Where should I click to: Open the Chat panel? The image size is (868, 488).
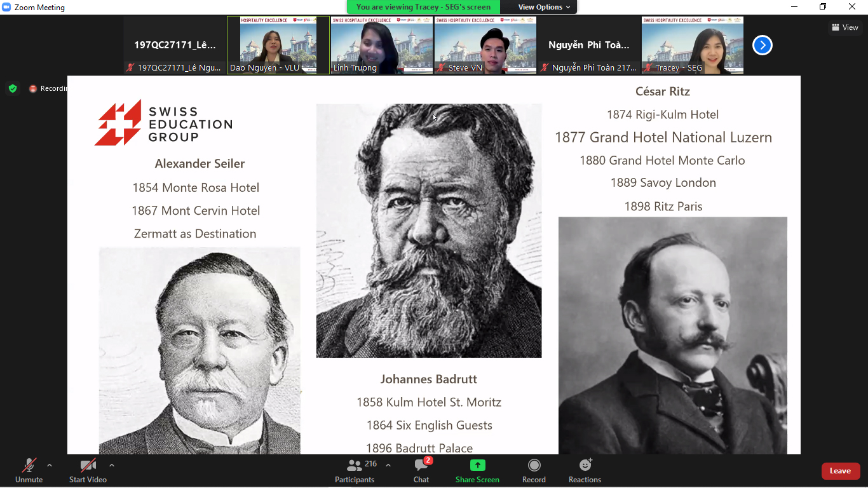tap(421, 471)
